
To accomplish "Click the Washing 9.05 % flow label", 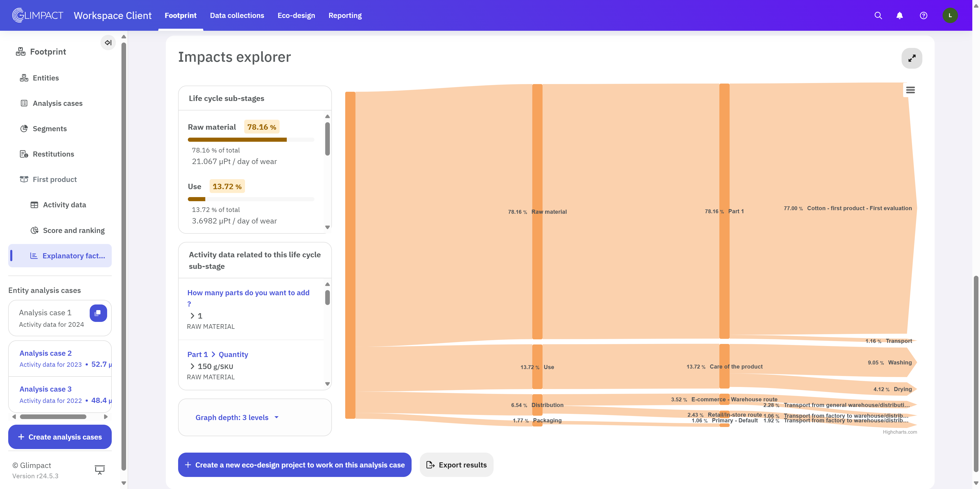I will [890, 362].
